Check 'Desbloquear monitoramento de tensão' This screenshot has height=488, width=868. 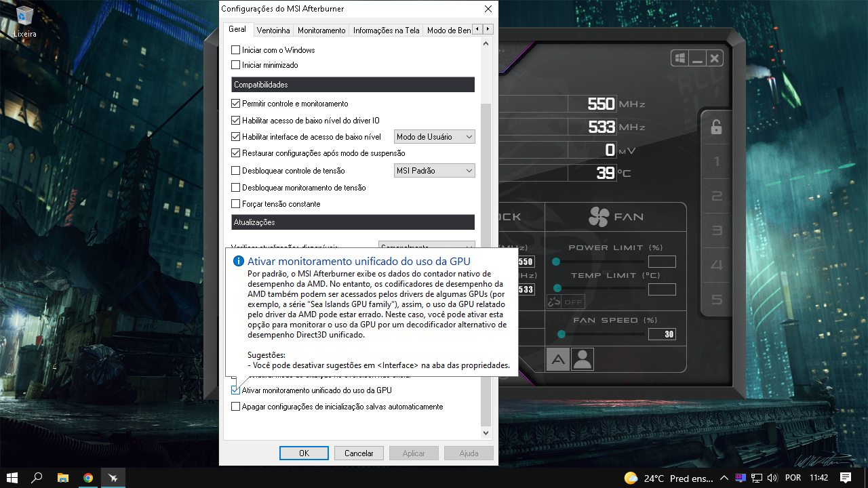pyautogui.click(x=236, y=188)
